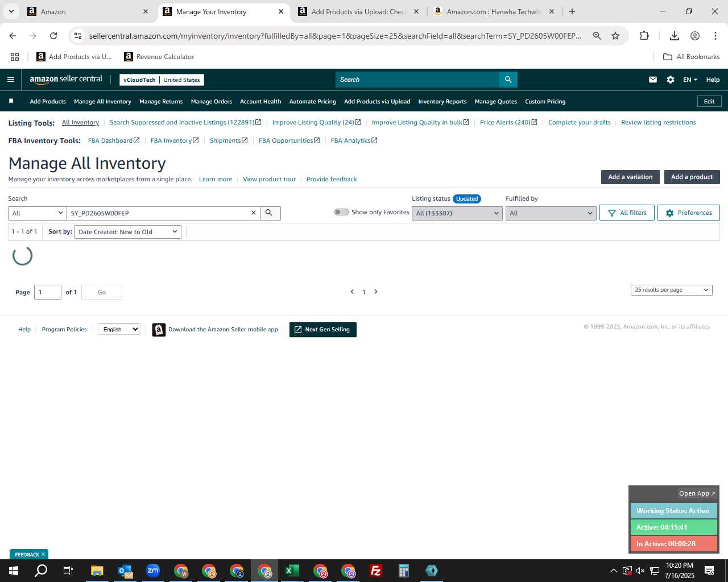The image size is (728, 582).
Task: Show hidden system tray icons
Action: pyautogui.click(x=613, y=571)
